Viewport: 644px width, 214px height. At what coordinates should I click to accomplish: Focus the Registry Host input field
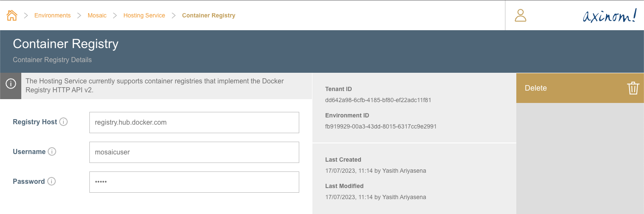[194, 123]
